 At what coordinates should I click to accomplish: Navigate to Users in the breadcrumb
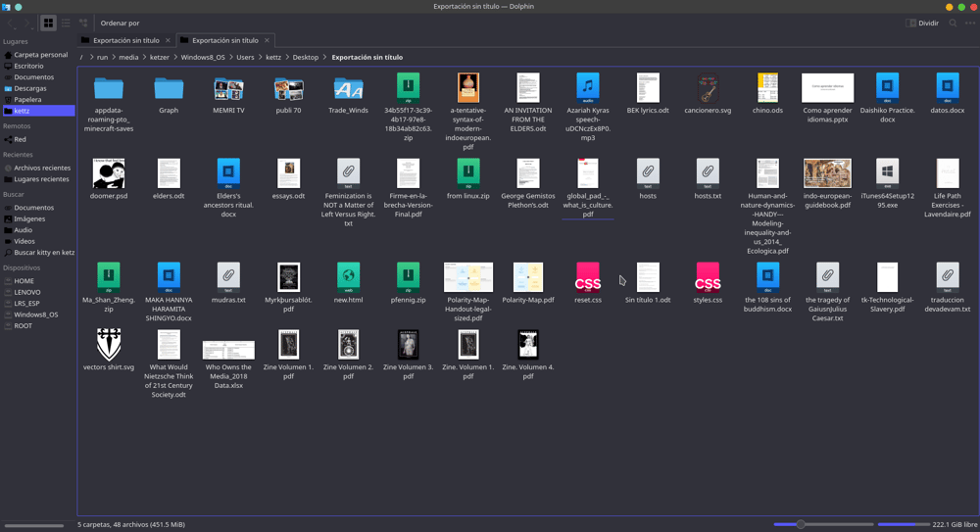click(245, 57)
